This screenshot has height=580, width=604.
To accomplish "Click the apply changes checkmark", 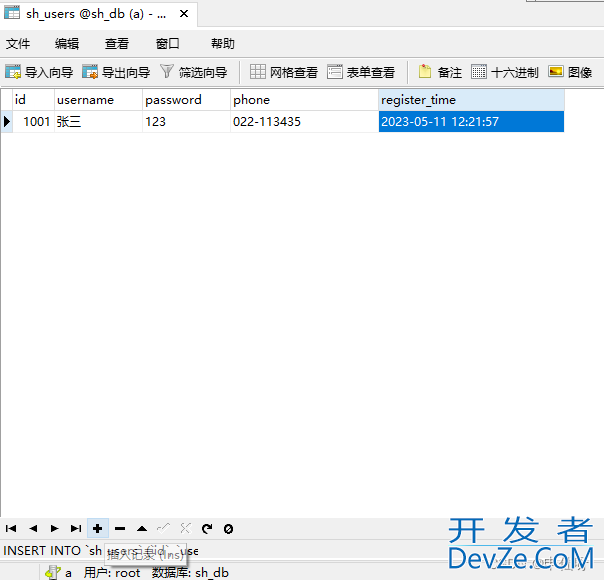I will [164, 528].
